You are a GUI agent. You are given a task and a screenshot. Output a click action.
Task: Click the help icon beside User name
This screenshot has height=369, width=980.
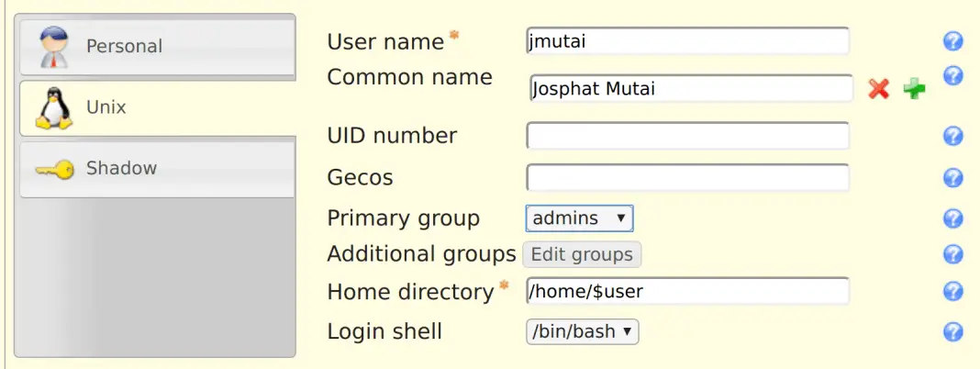pyautogui.click(x=952, y=41)
